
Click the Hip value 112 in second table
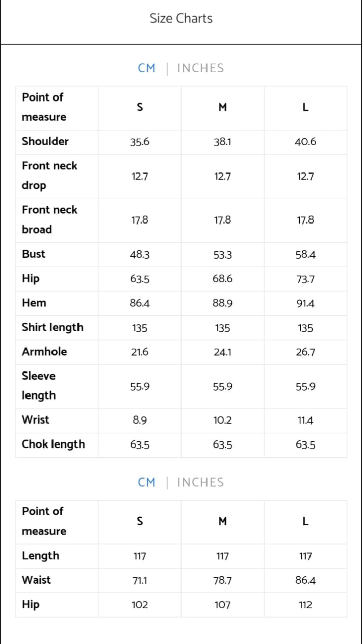(x=305, y=605)
